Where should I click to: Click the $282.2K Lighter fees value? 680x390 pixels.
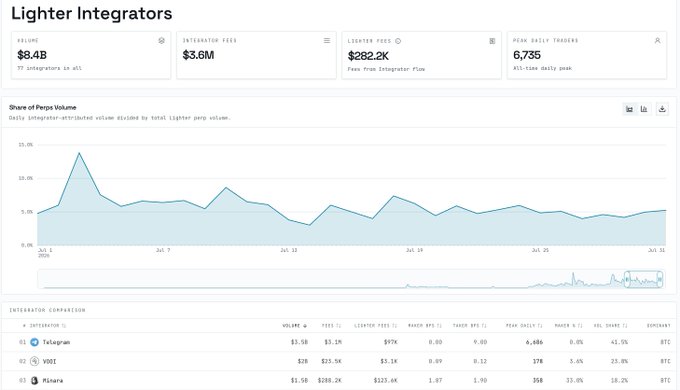coord(368,56)
